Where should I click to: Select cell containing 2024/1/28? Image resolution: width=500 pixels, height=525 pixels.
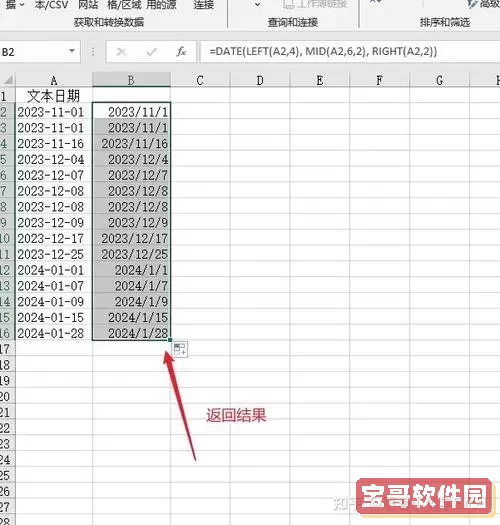pos(132,333)
